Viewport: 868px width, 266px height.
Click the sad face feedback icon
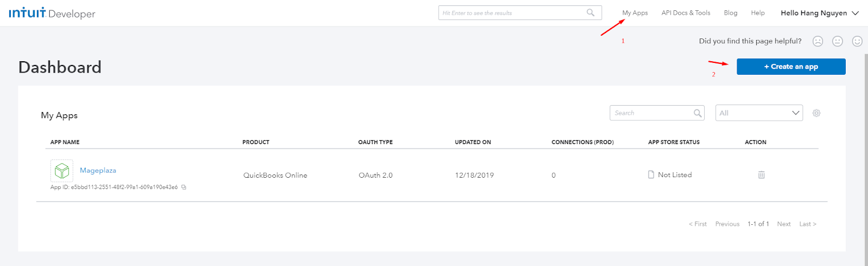click(x=818, y=41)
